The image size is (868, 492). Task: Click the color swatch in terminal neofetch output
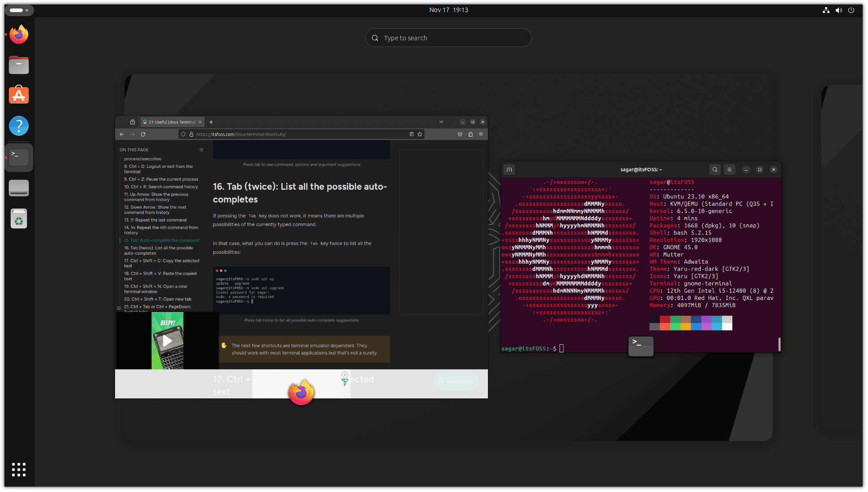[x=690, y=323]
